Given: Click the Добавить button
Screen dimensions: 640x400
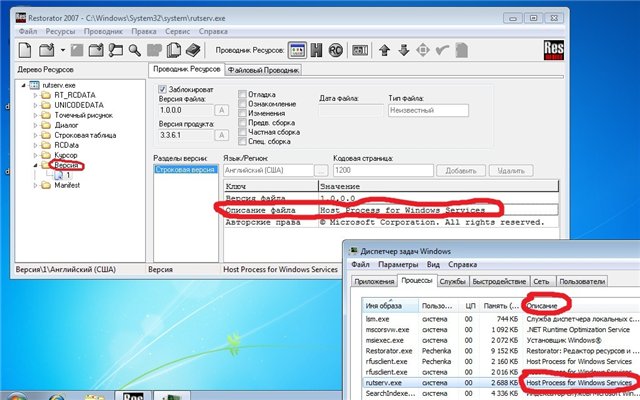Looking at the screenshot, I should click(461, 171).
